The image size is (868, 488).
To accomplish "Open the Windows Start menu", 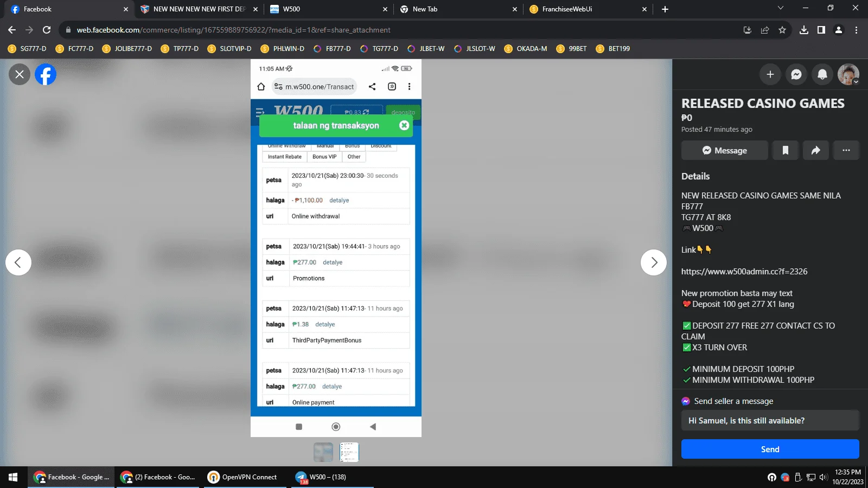I will [x=13, y=477].
